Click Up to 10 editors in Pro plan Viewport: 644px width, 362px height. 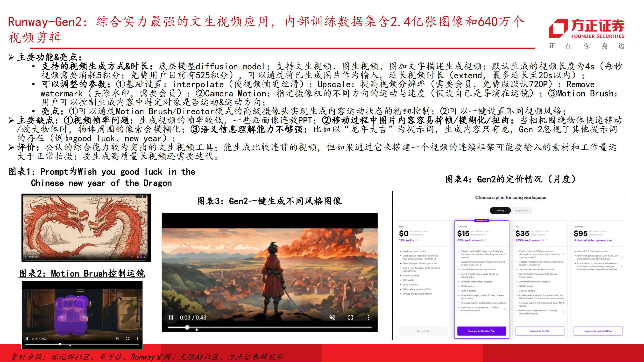[x=527, y=291]
